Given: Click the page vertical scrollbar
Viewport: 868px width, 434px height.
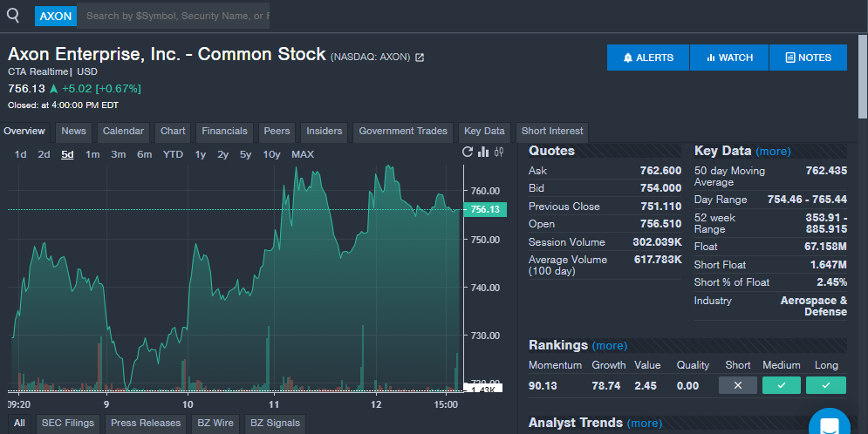Looking at the screenshot, I should point(863,78).
